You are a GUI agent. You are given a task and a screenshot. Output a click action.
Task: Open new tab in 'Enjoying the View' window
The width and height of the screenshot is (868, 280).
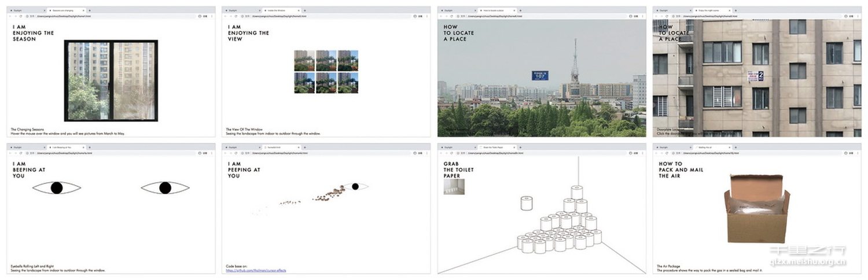[305, 10]
